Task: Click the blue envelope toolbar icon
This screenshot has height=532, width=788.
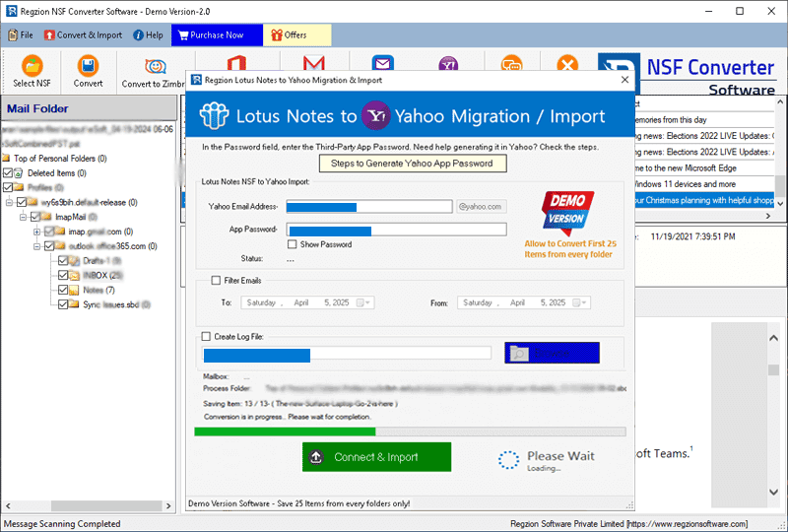Action: (x=383, y=63)
